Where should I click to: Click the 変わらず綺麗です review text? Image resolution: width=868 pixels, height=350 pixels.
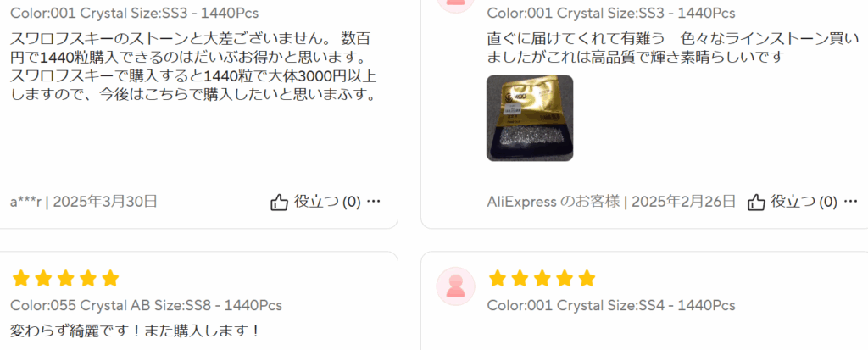pyautogui.click(x=135, y=331)
